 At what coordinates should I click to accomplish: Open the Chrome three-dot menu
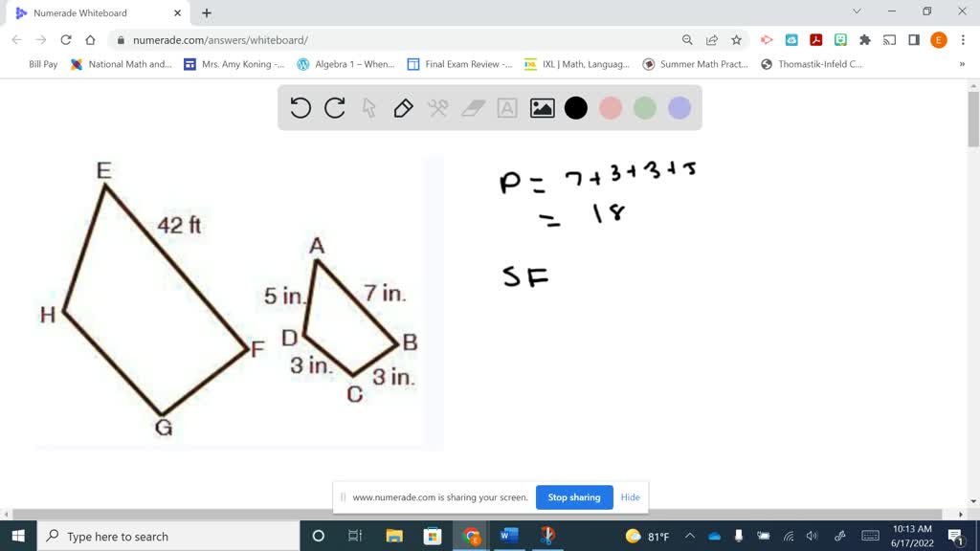click(961, 39)
